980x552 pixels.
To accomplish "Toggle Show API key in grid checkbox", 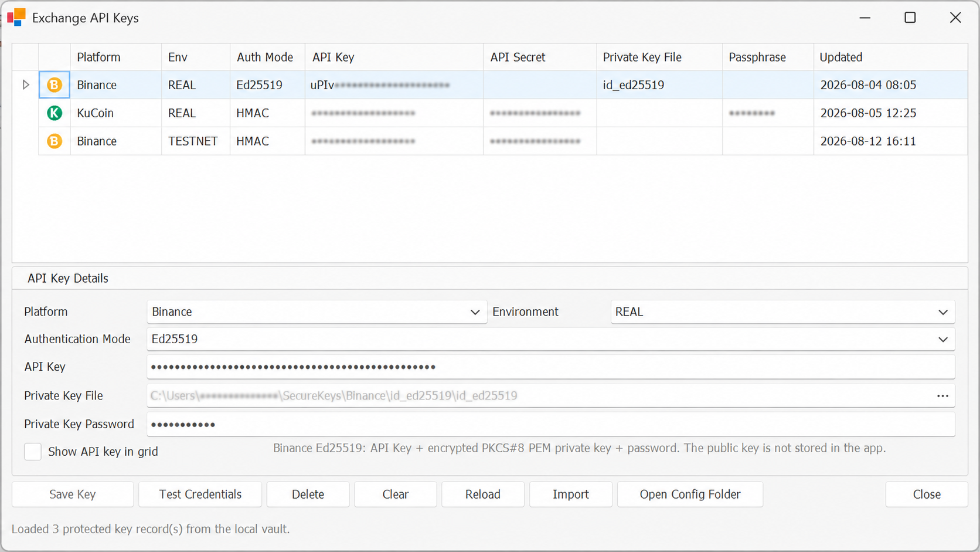I will [33, 452].
